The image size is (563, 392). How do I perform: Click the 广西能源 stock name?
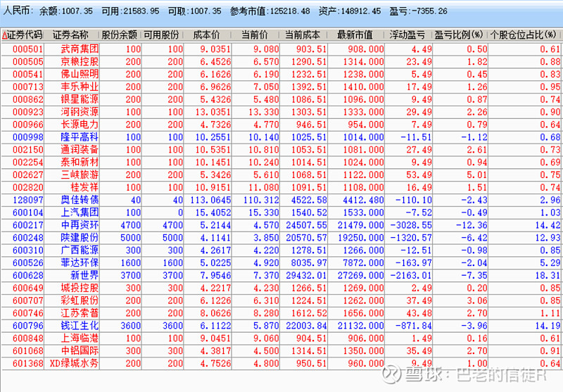point(80,250)
